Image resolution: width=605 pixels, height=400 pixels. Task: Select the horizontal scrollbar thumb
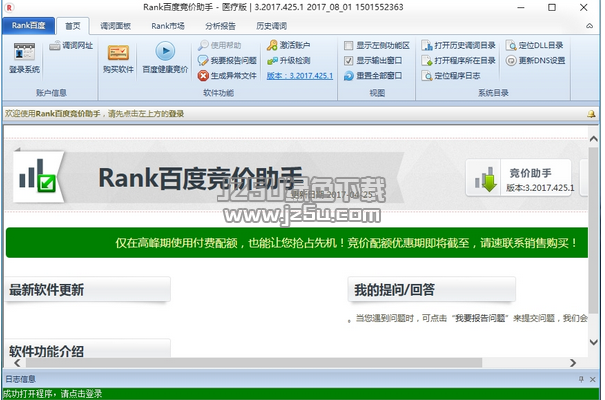(x=254, y=363)
